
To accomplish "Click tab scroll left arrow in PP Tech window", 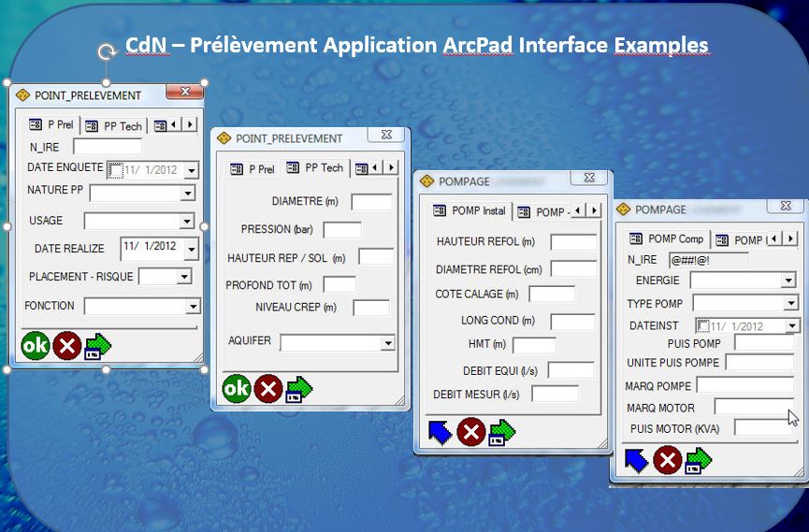I will pyautogui.click(x=375, y=167).
